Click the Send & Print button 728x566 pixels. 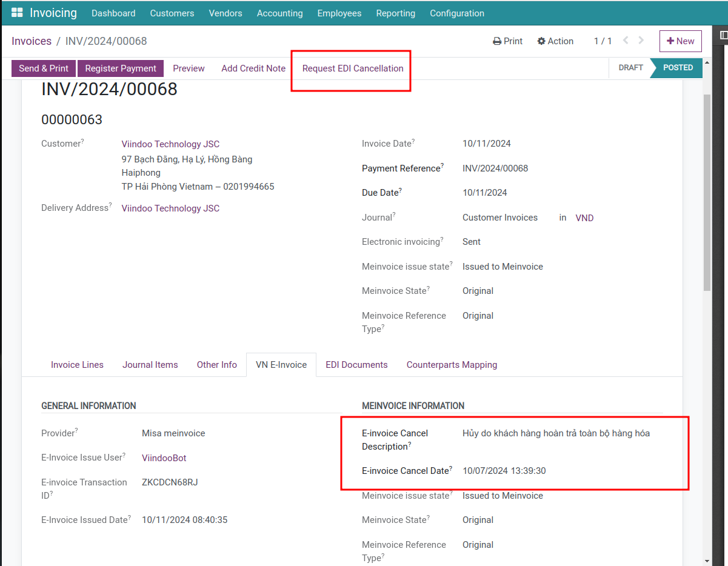44,68
